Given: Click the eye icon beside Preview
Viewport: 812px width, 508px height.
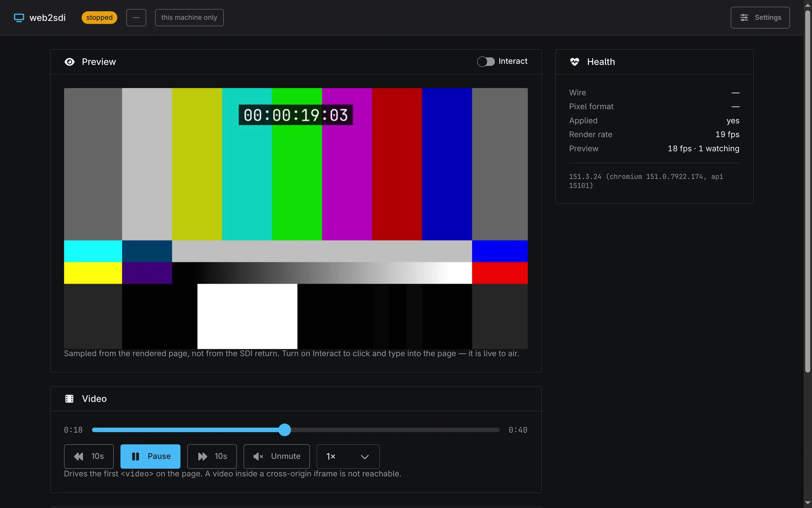Looking at the screenshot, I should [69, 62].
